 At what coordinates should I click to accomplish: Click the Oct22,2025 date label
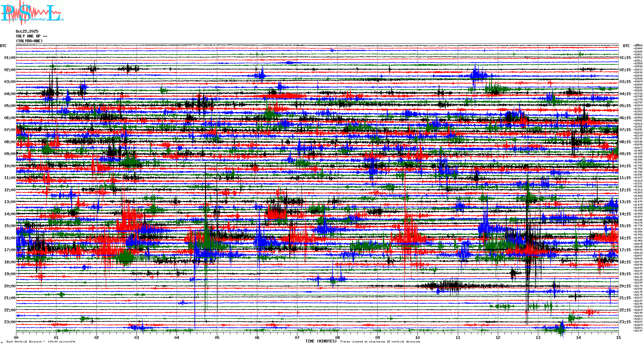[27, 31]
